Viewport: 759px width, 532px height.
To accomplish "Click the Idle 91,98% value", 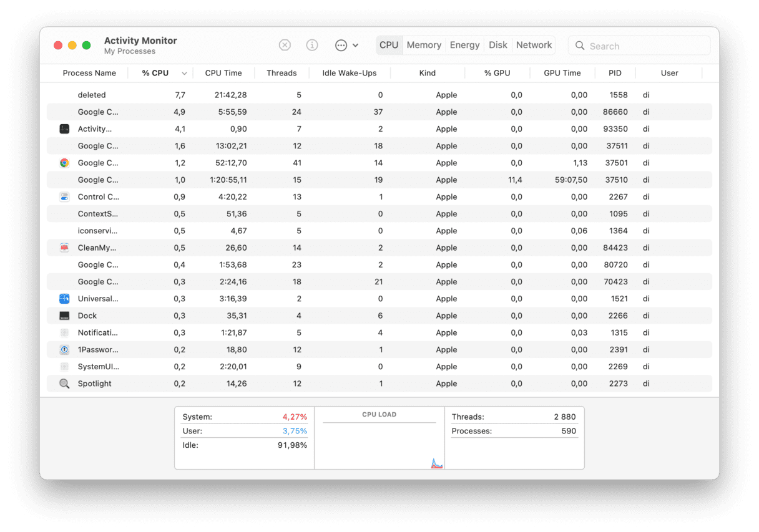I will [x=292, y=445].
